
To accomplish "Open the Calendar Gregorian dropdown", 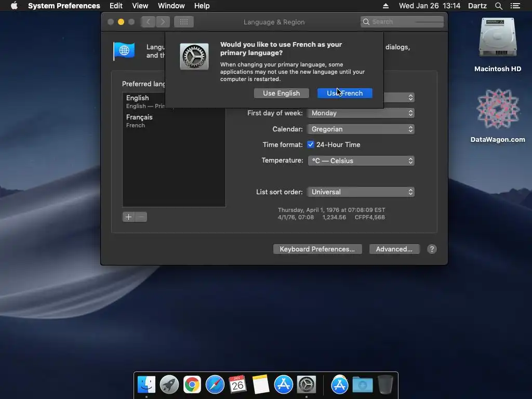I will coord(361,129).
